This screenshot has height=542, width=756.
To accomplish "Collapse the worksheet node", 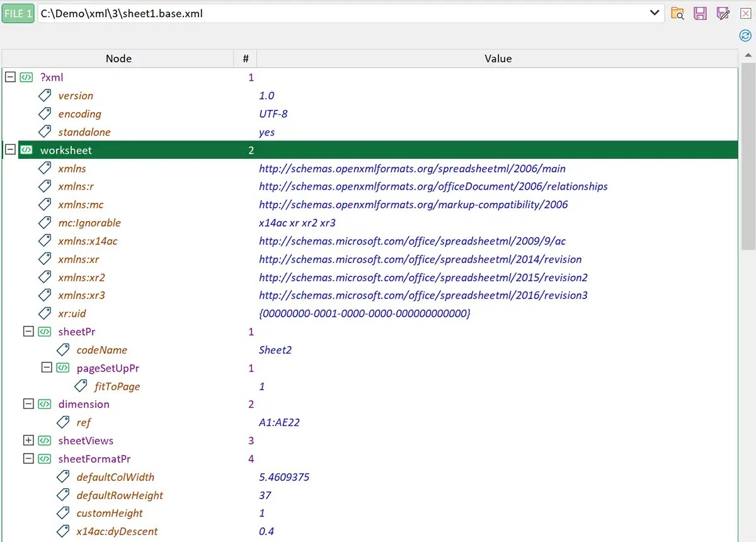I will [9, 150].
